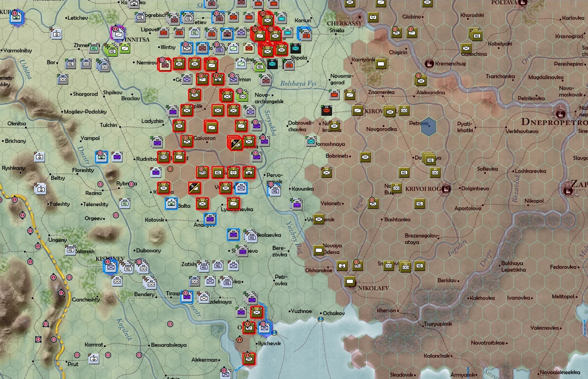Select the unit stack above Aleksandria
Screen dimensions: 588x379
[420, 80]
